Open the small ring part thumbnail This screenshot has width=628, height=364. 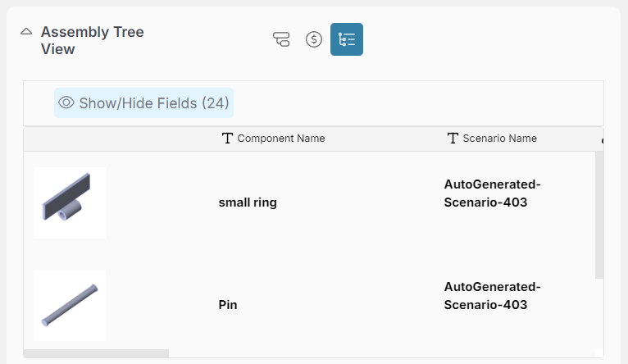[x=70, y=202]
